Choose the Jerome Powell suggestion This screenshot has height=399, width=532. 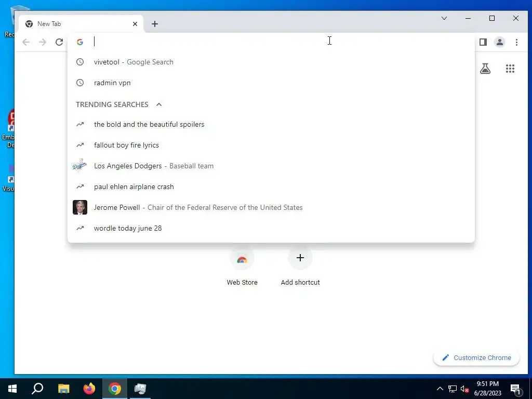click(x=271, y=207)
